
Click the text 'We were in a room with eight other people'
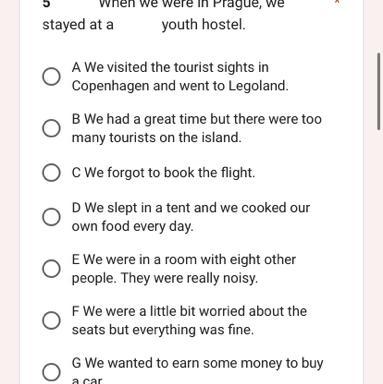click(x=184, y=269)
